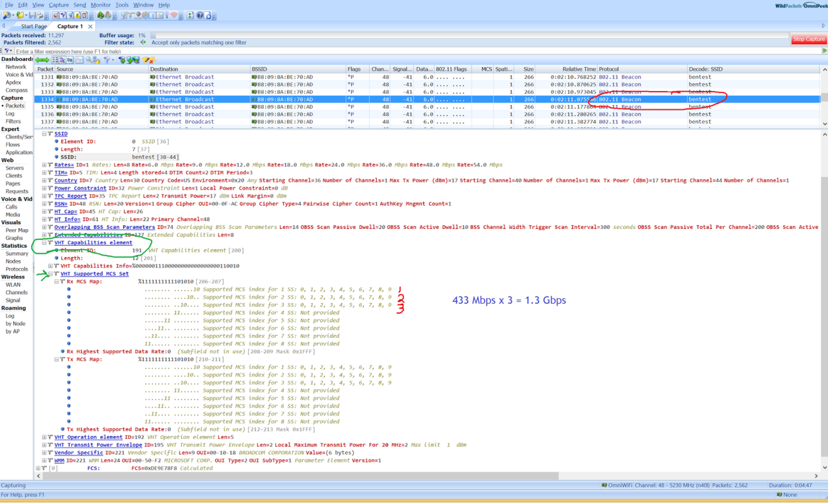The image size is (828, 504).
Task: Open the Summary statistics view
Action: pos(17,254)
